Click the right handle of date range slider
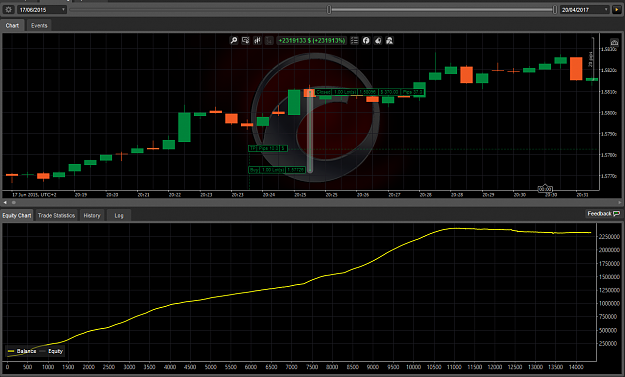The height and width of the screenshot is (377, 625). [554, 10]
